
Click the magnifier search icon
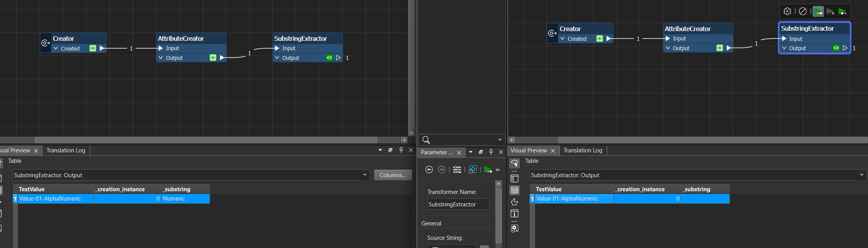click(x=426, y=140)
